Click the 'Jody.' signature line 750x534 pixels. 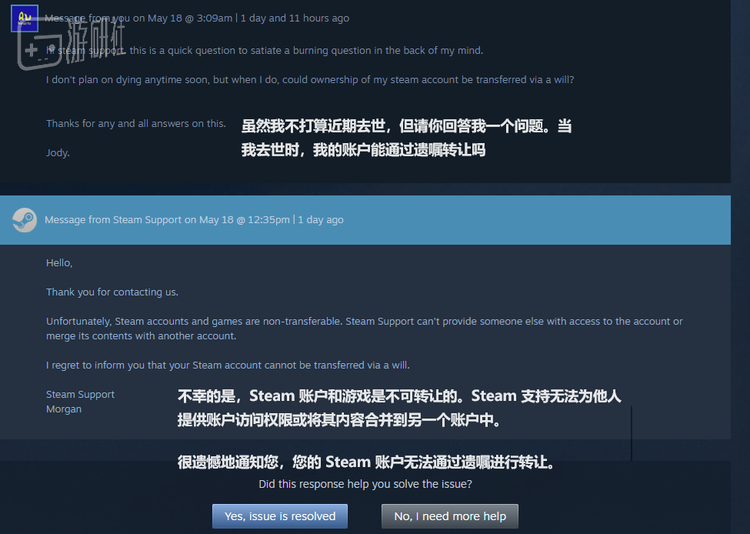[x=58, y=153]
